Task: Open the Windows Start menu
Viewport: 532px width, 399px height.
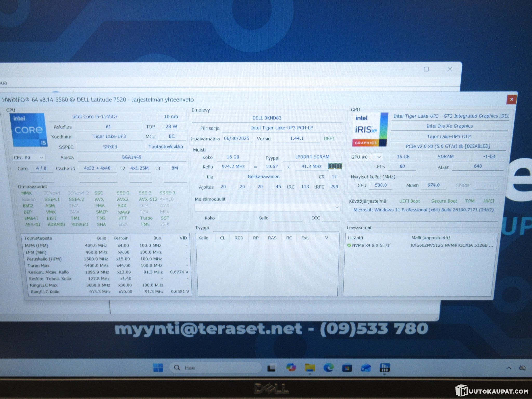Action: click(158, 368)
